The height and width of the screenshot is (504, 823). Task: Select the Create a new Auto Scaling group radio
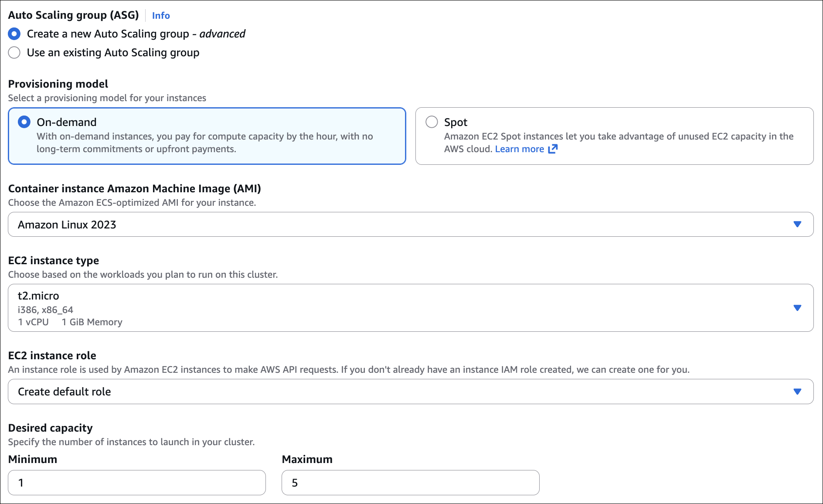[14, 34]
